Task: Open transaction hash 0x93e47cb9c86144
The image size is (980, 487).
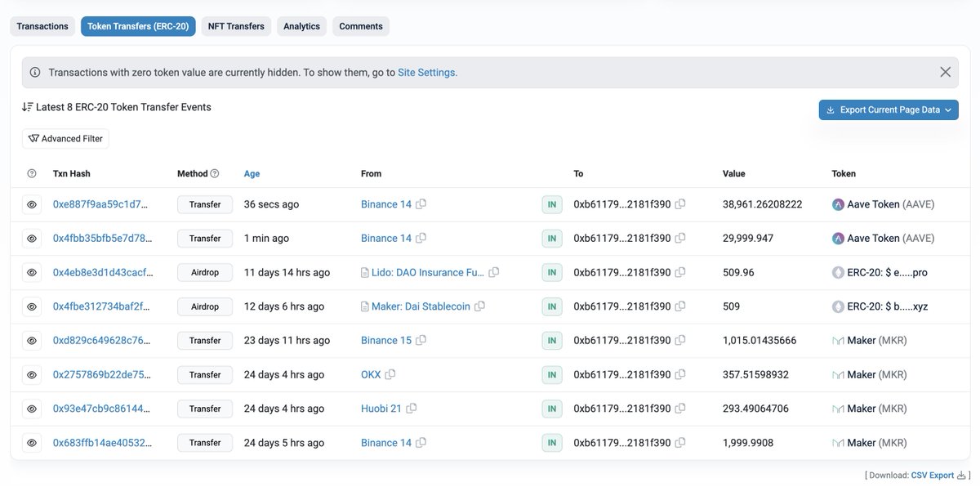Action: 102,409
